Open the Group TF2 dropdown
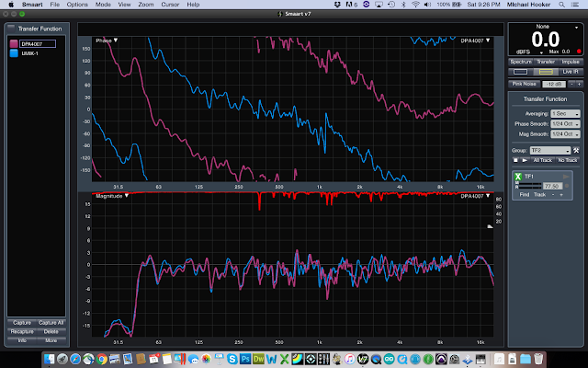This screenshot has height=368, width=588. pos(550,150)
